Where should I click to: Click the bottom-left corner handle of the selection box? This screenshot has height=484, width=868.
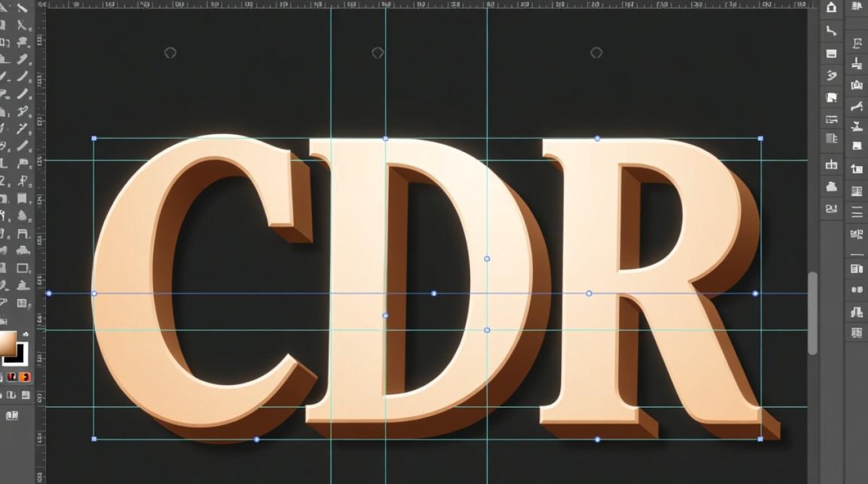[94, 439]
